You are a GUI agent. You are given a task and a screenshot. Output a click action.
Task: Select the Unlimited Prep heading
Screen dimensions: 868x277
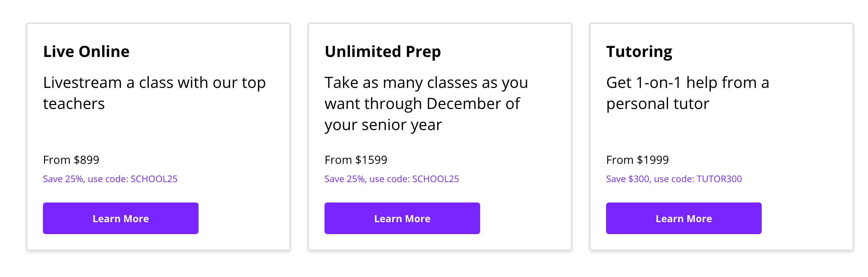pos(383,51)
